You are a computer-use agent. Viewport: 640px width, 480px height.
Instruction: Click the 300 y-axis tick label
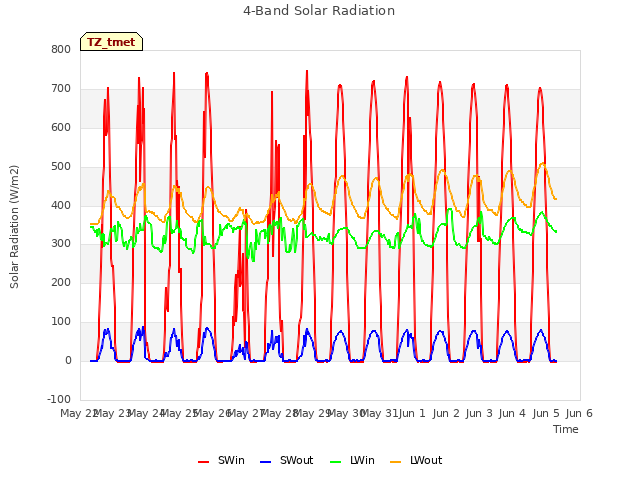click(61, 244)
